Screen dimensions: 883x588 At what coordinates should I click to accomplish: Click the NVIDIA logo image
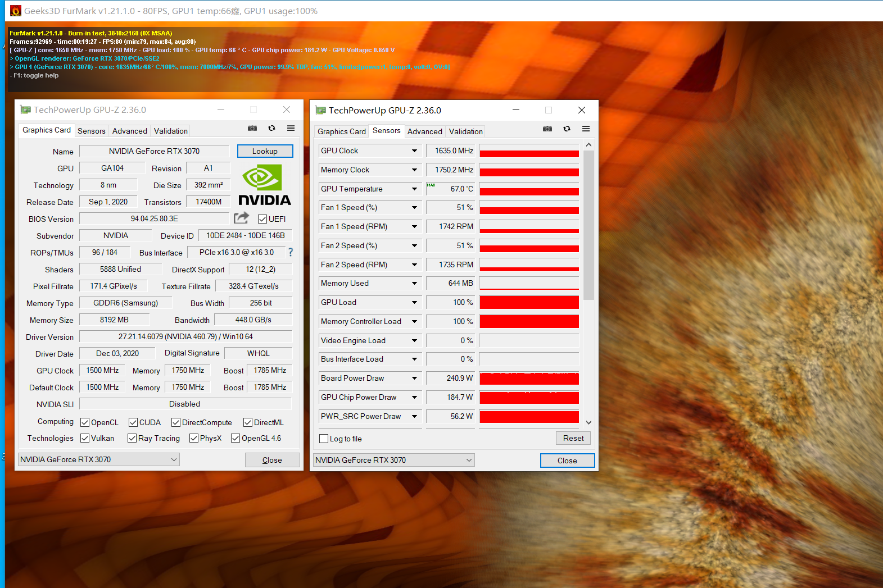[x=265, y=185]
